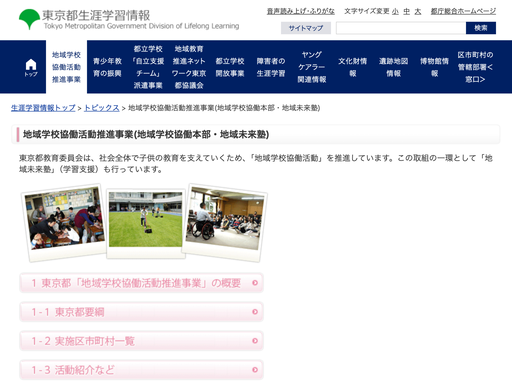
Task: Click the page heading 地域学校協働活動推進事業(地域学校協働本部・地域未来塾)
Action: click(146, 134)
